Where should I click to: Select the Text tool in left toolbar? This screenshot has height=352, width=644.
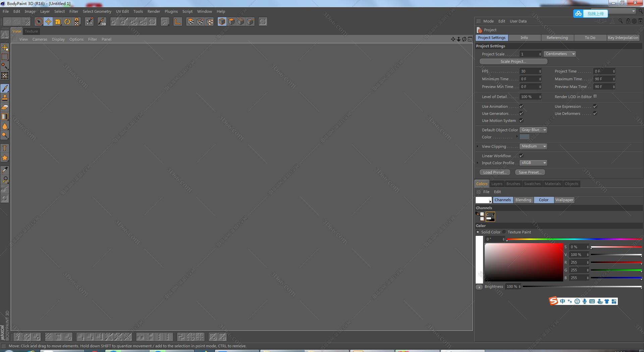pyautogui.click(x=5, y=148)
